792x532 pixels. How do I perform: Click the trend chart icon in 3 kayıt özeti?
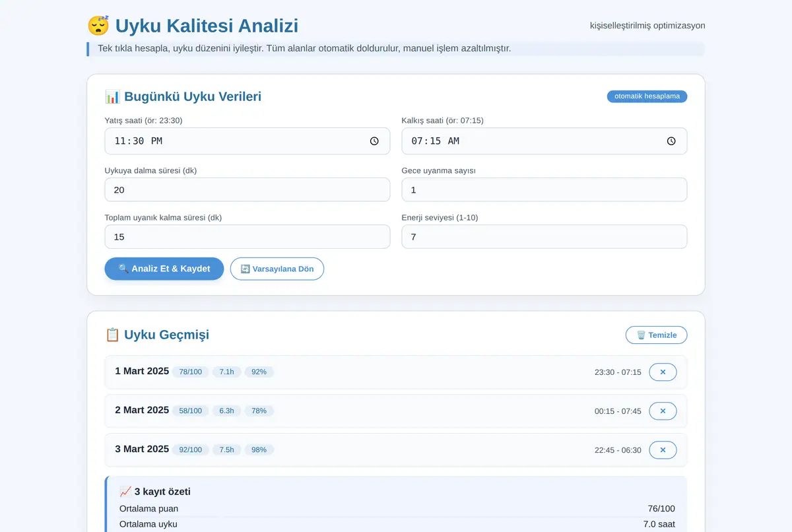point(125,492)
